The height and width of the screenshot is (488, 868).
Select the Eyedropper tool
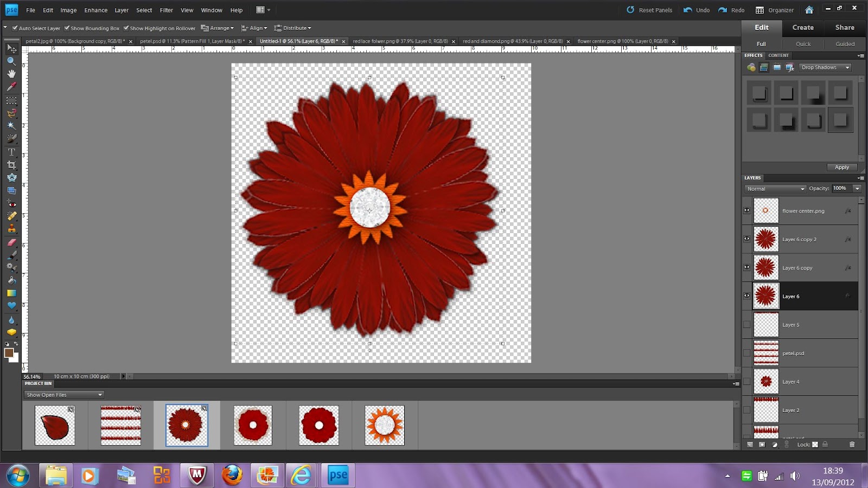(11, 86)
